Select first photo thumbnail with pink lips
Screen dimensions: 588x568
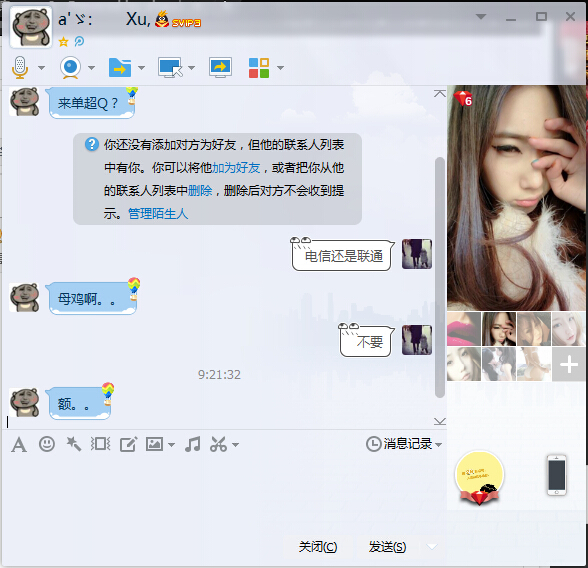pyautogui.click(x=464, y=329)
